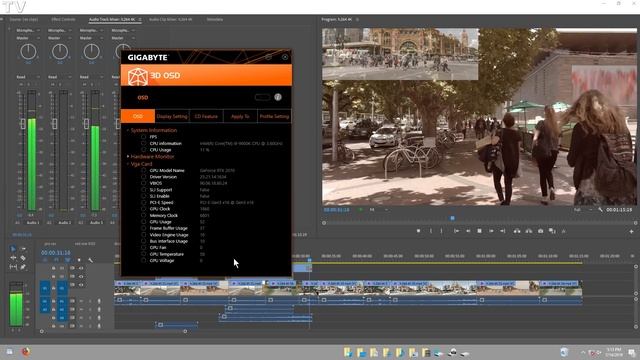Image resolution: width=640 pixels, height=360 pixels.
Task: Go to Out point in Program monitor
Action: tap(503, 231)
